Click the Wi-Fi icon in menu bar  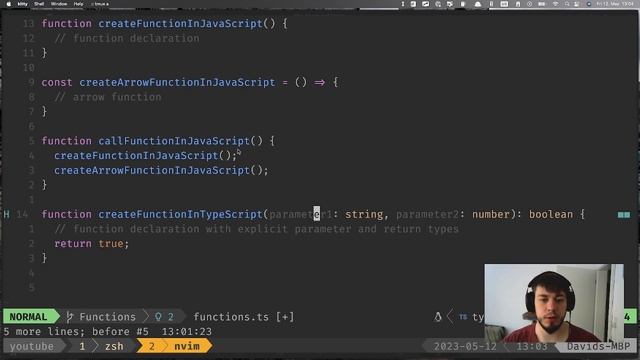555,4
